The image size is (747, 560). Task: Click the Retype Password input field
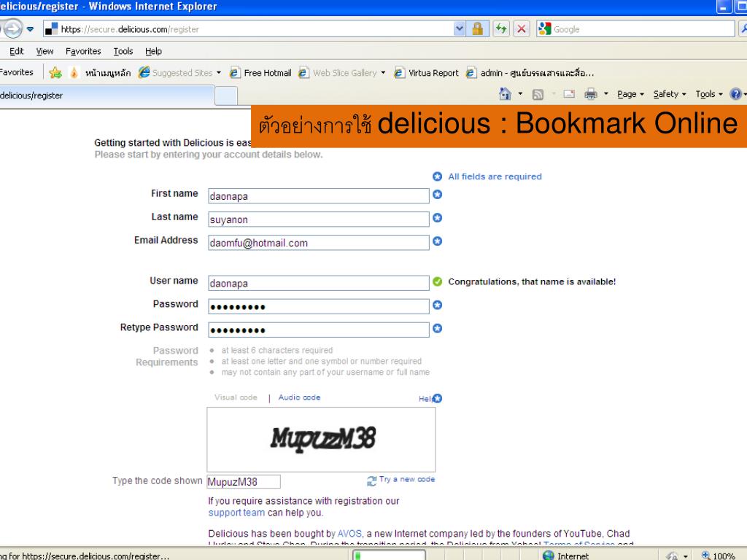click(x=319, y=330)
